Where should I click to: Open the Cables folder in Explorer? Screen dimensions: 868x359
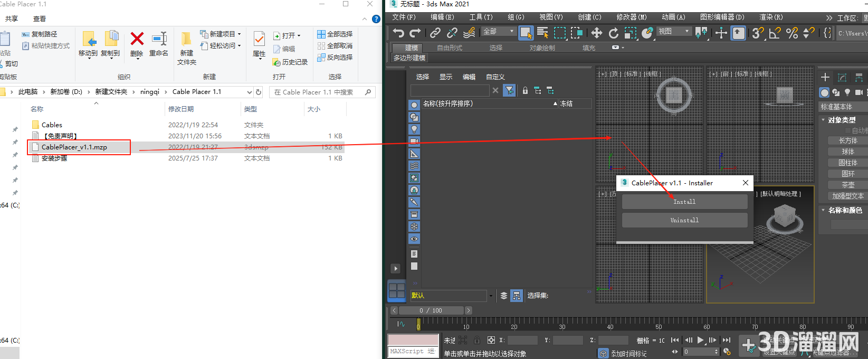click(x=52, y=125)
